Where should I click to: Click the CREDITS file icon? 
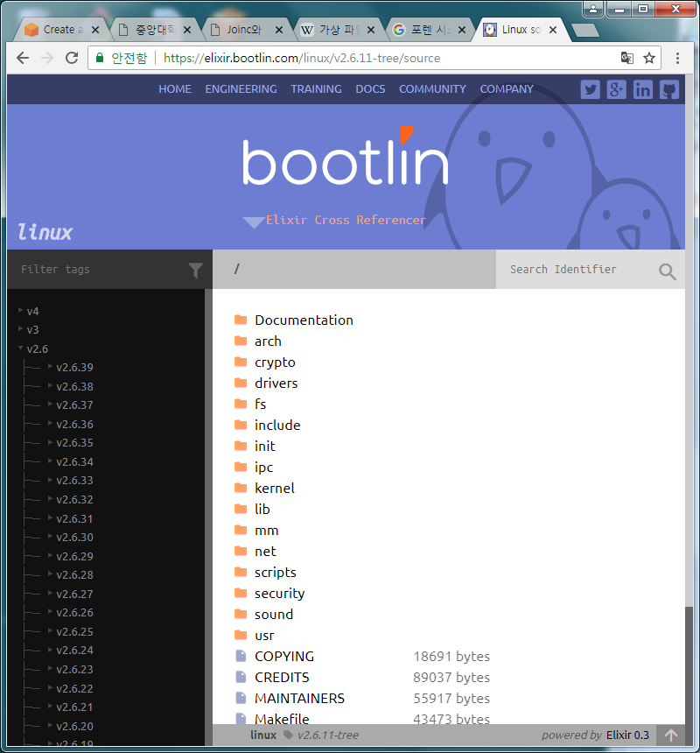coord(241,677)
